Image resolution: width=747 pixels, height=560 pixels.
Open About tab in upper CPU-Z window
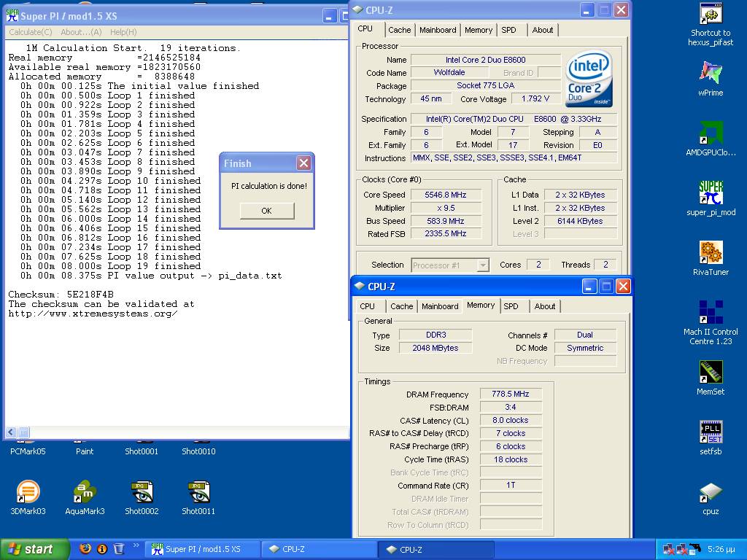click(x=543, y=30)
